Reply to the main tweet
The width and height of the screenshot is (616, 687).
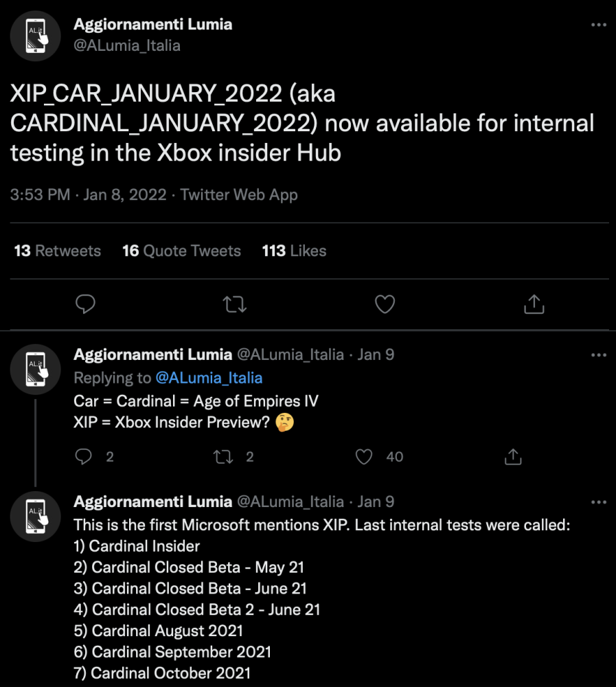pyautogui.click(x=84, y=304)
